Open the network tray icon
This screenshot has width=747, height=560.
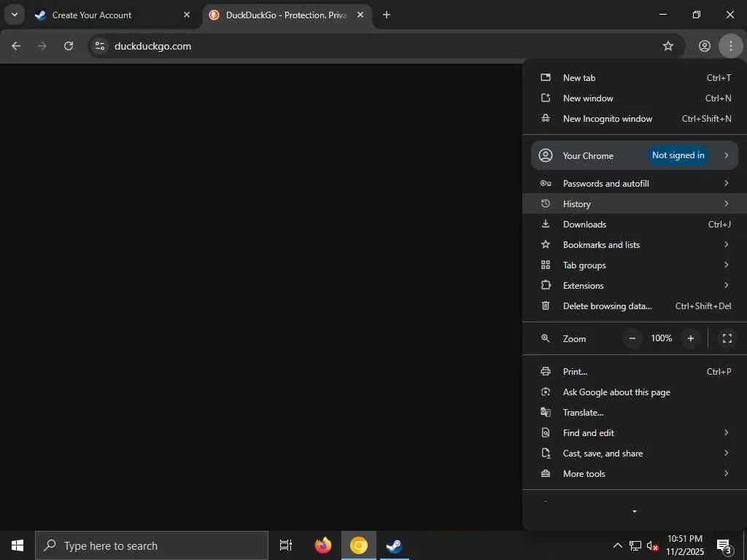pos(635,545)
